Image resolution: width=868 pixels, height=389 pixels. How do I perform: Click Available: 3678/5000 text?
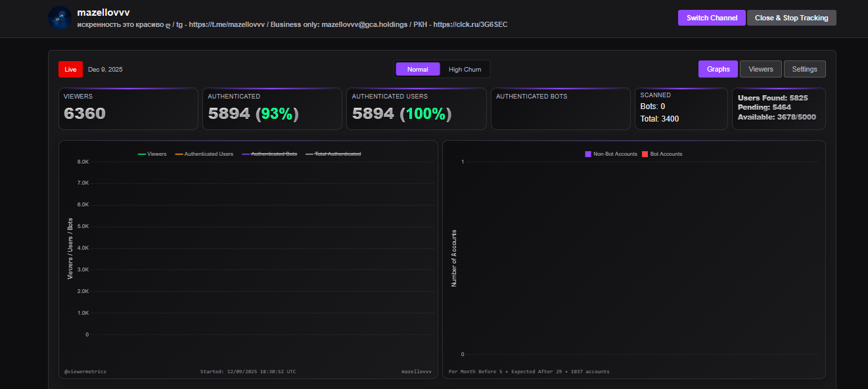point(777,117)
